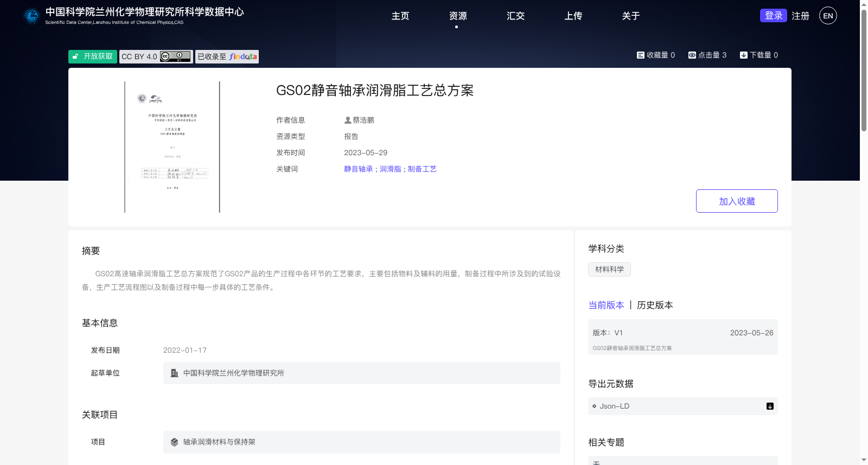868x465 pixels.
Task: Click the publish date 2023-05-29
Action: (x=366, y=152)
